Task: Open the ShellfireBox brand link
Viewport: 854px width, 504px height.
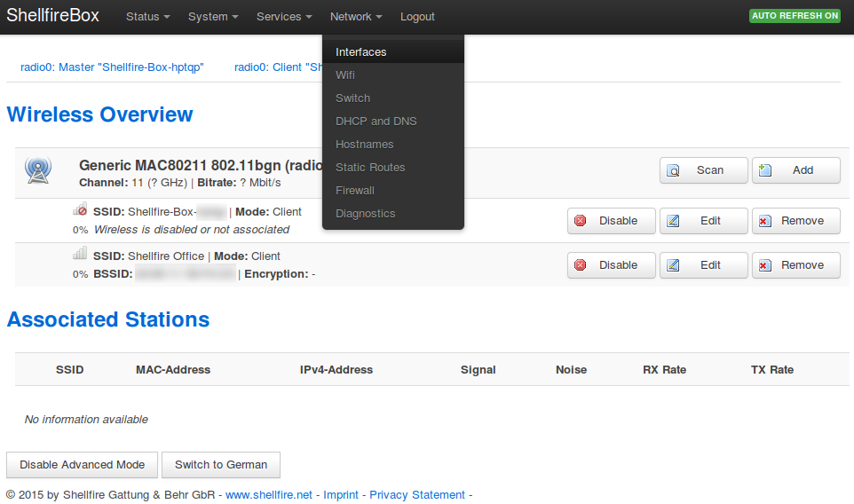Action: (53, 15)
